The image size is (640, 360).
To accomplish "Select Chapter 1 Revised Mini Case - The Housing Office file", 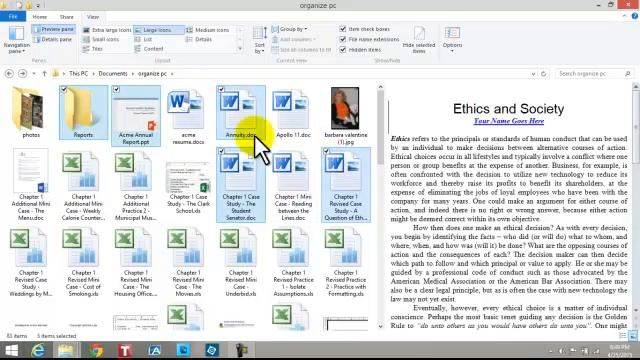I will click(136, 261).
